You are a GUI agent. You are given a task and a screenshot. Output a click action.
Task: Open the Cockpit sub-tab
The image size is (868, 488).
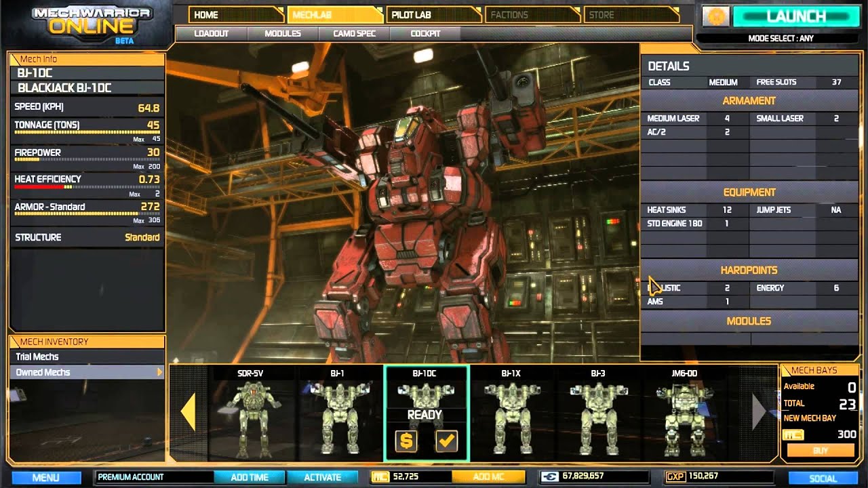click(425, 33)
